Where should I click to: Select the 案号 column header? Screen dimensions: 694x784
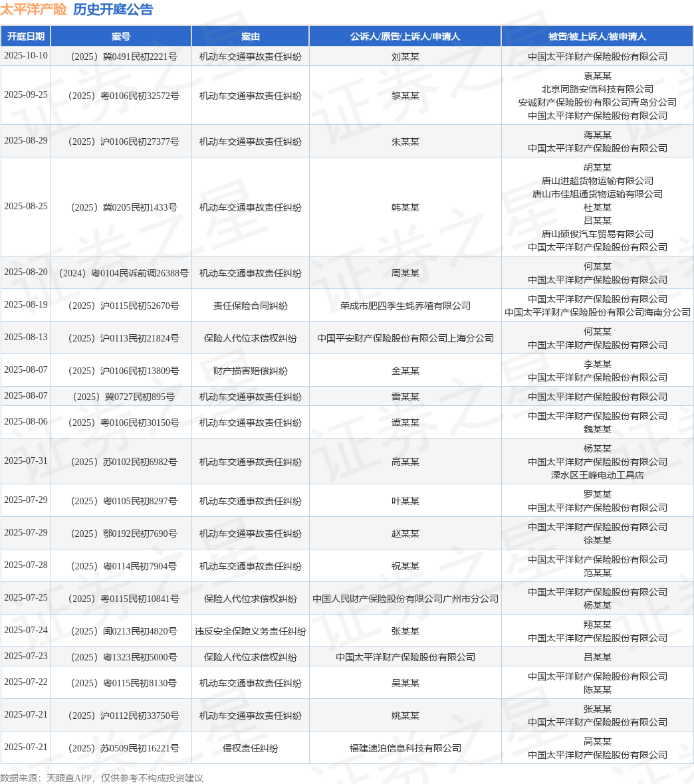click(x=121, y=37)
